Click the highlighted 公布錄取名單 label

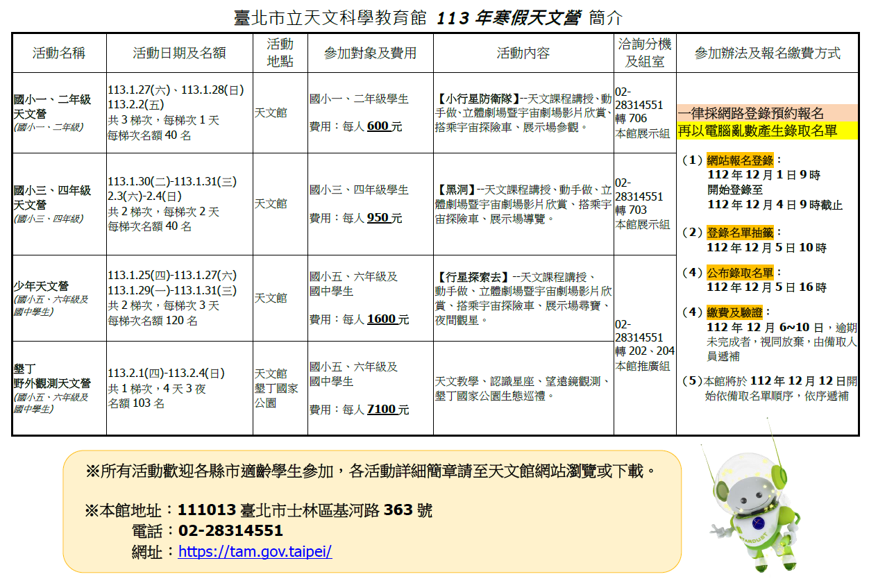tap(740, 272)
